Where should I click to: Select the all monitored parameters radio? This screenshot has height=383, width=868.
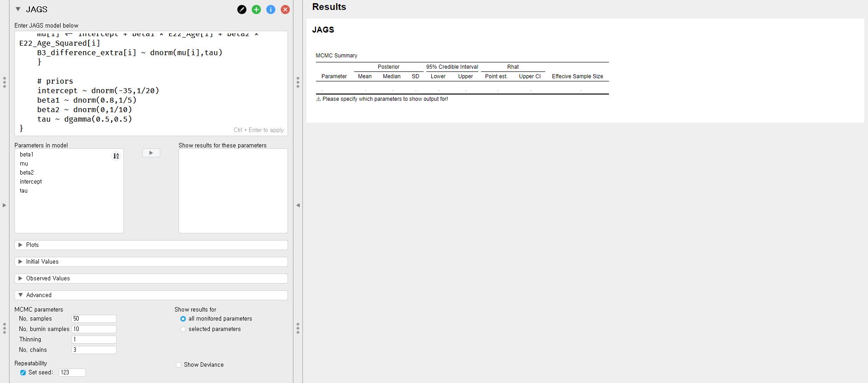(183, 319)
